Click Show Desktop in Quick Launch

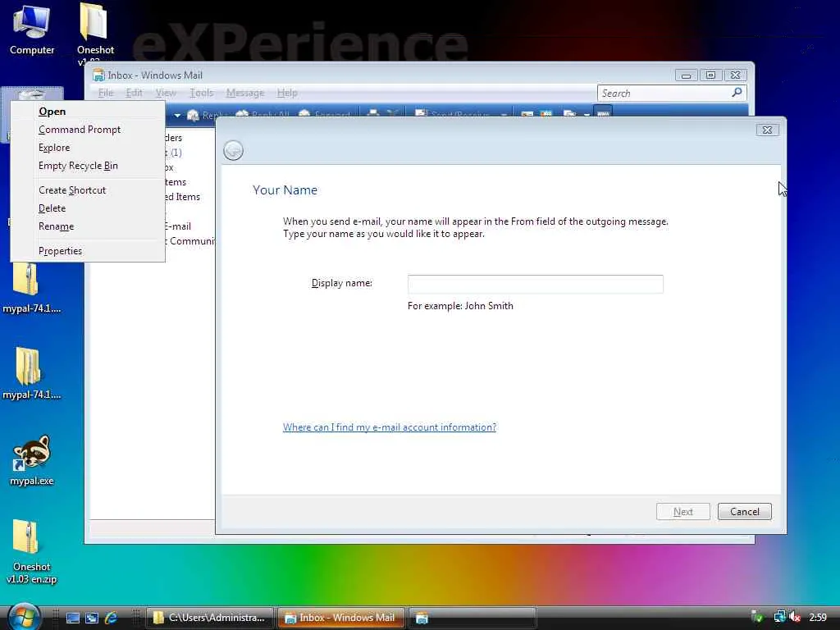click(x=72, y=618)
